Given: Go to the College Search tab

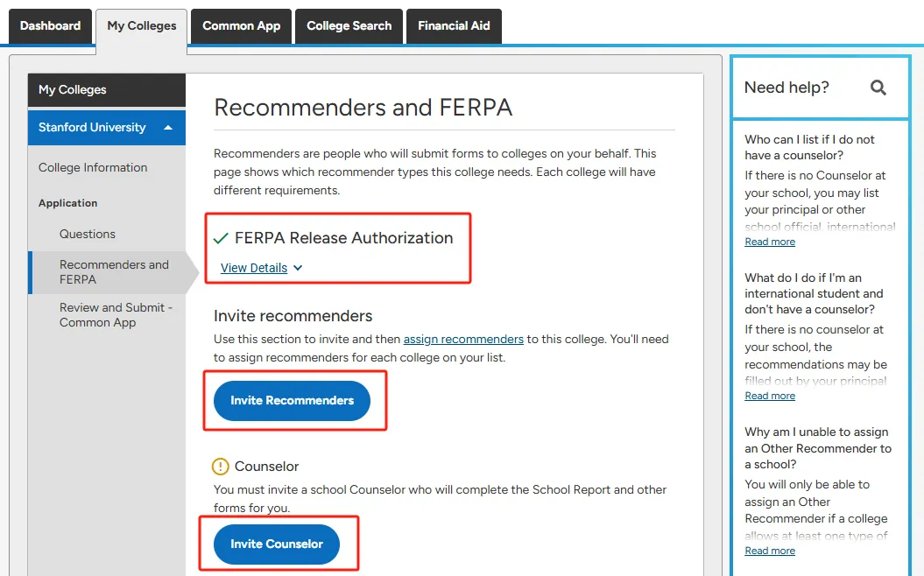Looking at the screenshot, I should (x=349, y=26).
